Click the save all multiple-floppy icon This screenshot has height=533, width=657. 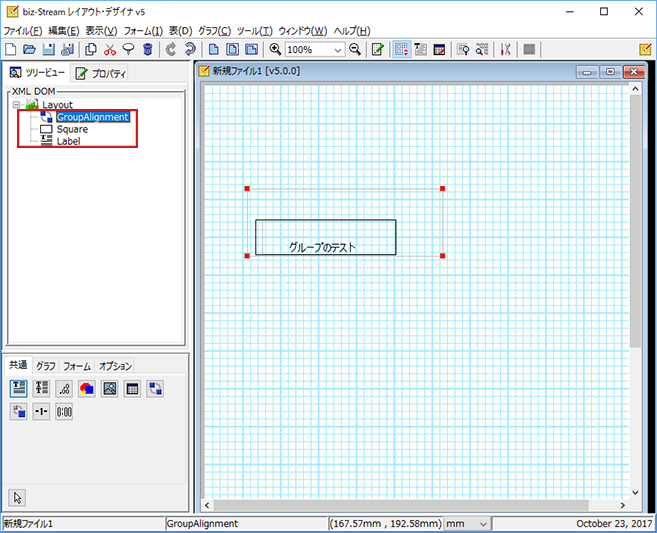pos(67,49)
